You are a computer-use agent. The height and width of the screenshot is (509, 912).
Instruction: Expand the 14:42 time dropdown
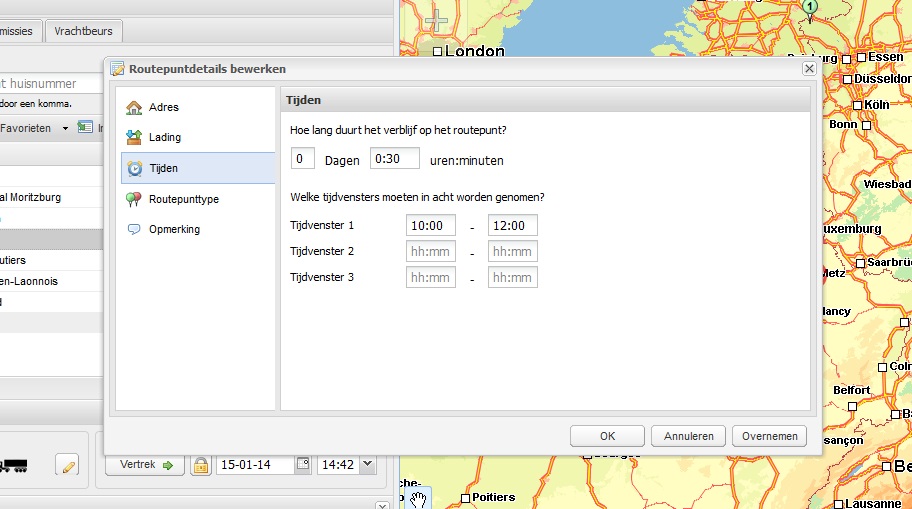tap(366, 464)
